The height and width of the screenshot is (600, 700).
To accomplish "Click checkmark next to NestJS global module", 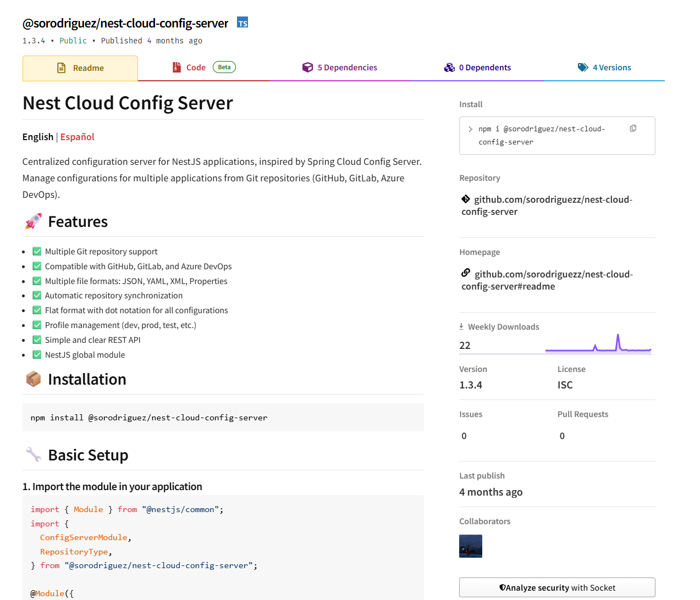I will pyautogui.click(x=37, y=354).
